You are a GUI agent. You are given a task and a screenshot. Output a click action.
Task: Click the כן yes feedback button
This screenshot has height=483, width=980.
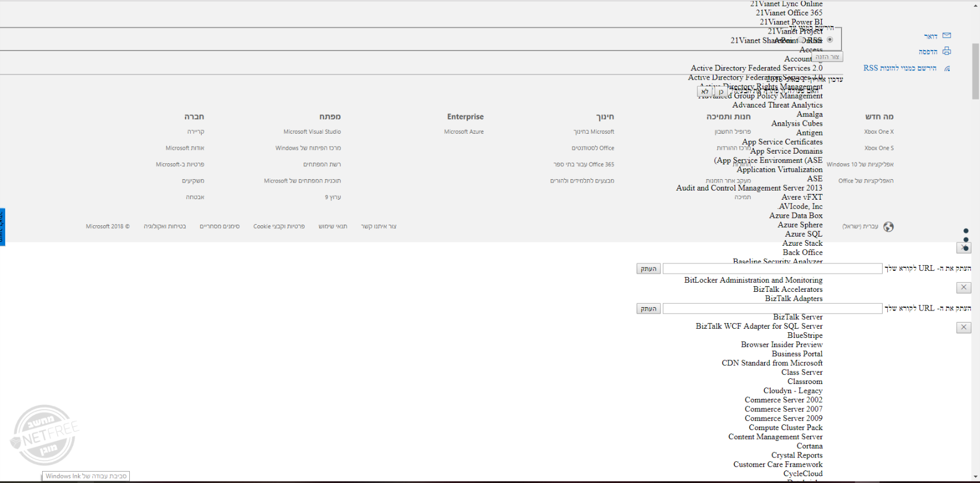tap(721, 92)
